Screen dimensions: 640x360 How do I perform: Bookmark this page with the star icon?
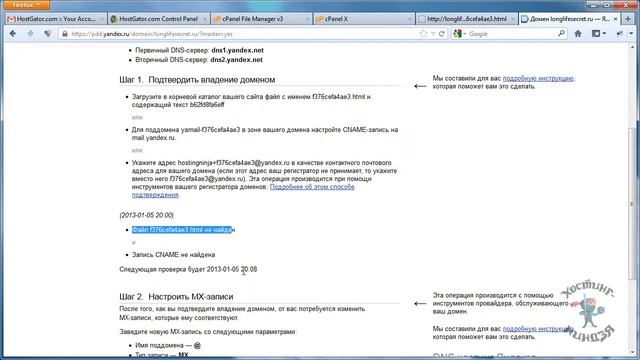423,34
